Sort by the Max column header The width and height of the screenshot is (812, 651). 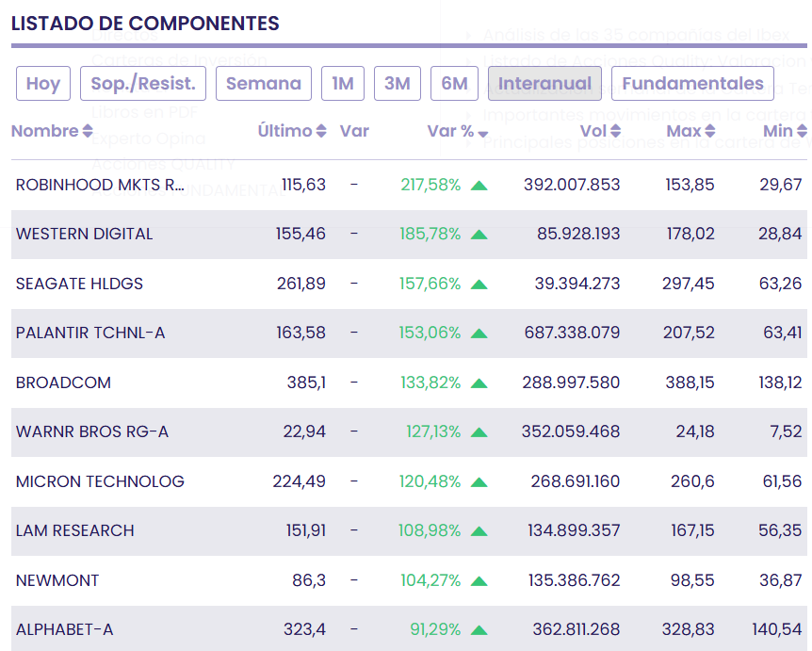pos(690,131)
